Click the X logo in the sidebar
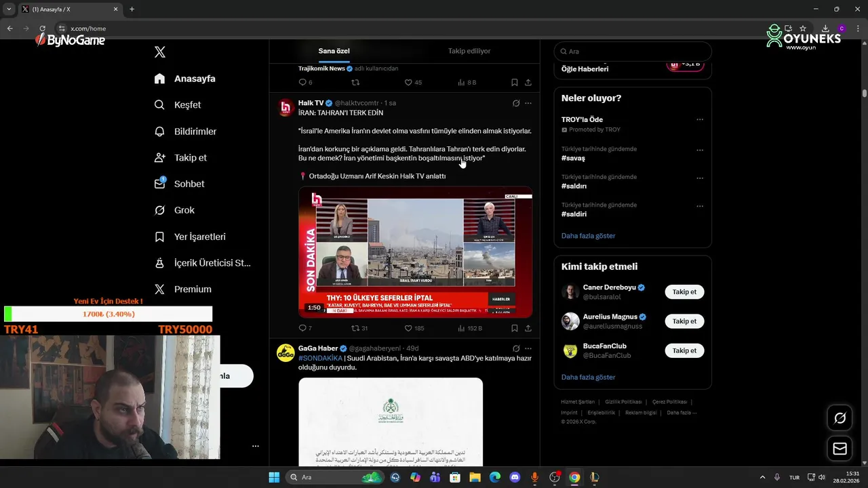Viewport: 868px width, 488px height. coord(160,52)
